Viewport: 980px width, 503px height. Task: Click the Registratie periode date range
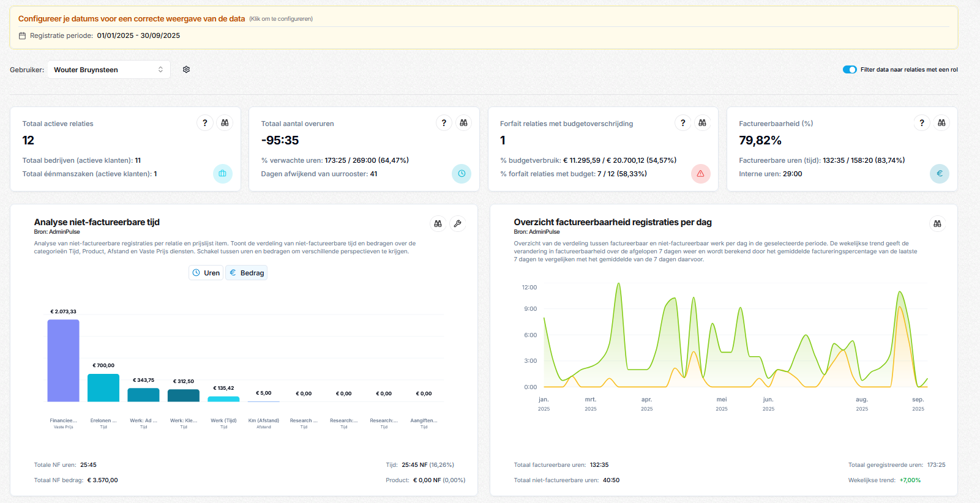[138, 35]
